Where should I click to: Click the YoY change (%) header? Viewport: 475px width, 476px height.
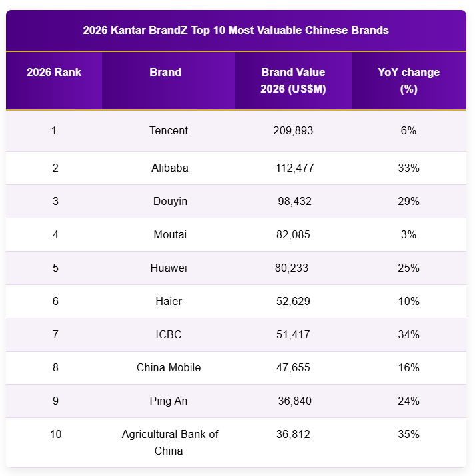pos(408,81)
